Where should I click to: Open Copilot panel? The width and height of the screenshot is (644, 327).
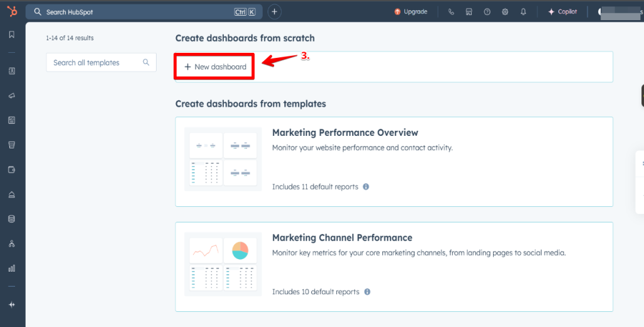coord(562,12)
